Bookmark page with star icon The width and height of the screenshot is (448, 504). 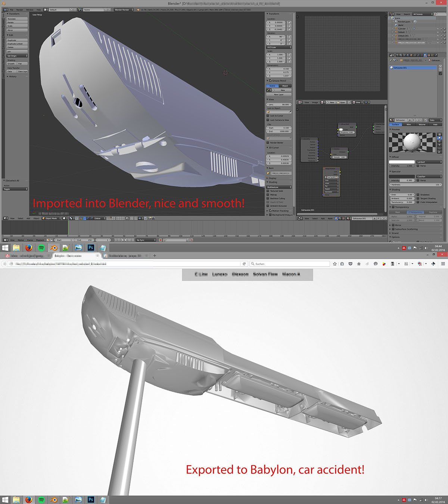(x=335, y=264)
